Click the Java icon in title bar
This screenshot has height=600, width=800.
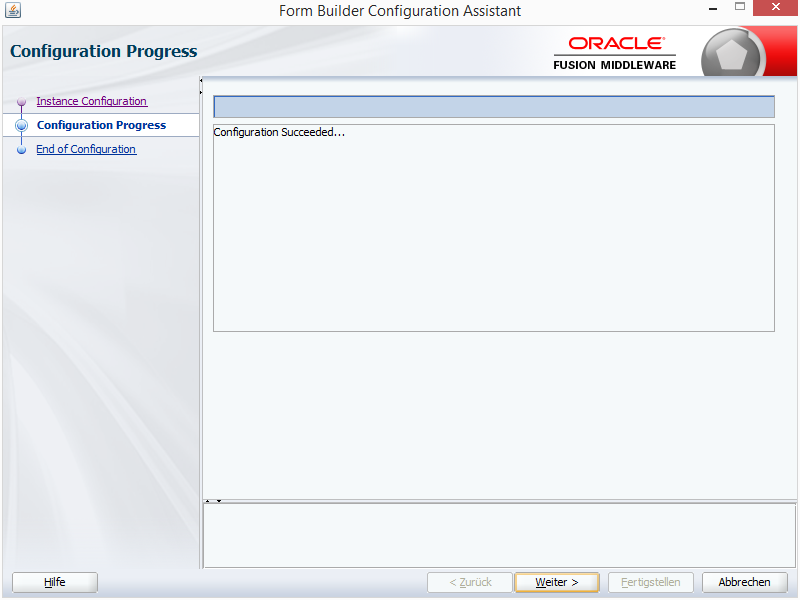tap(13, 10)
